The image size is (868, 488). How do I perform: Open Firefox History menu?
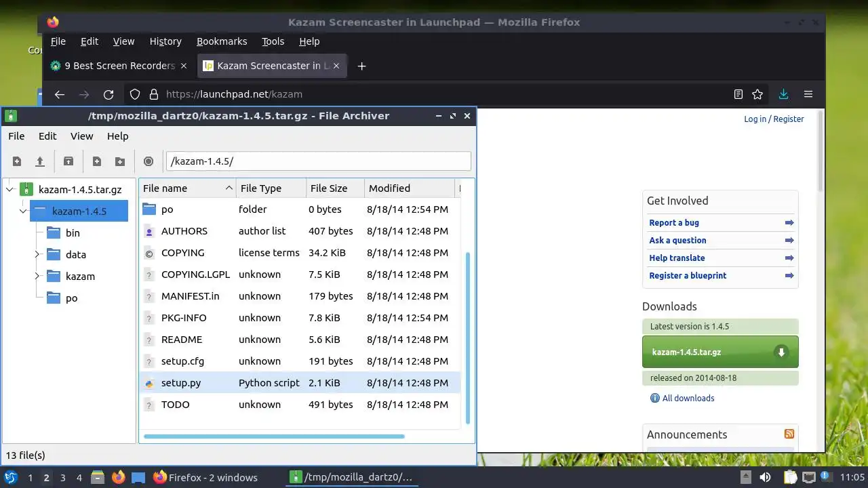pos(165,41)
